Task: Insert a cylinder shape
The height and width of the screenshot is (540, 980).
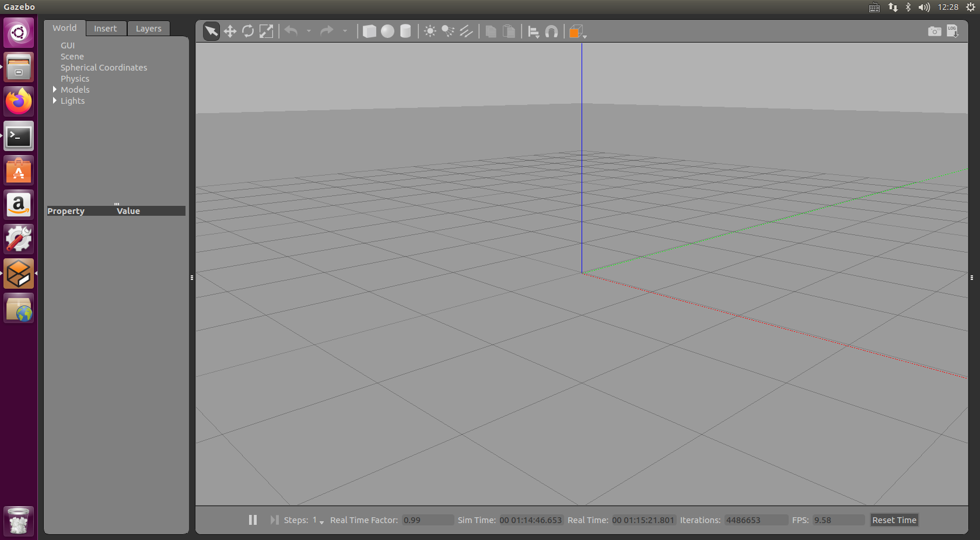Action: pos(405,31)
